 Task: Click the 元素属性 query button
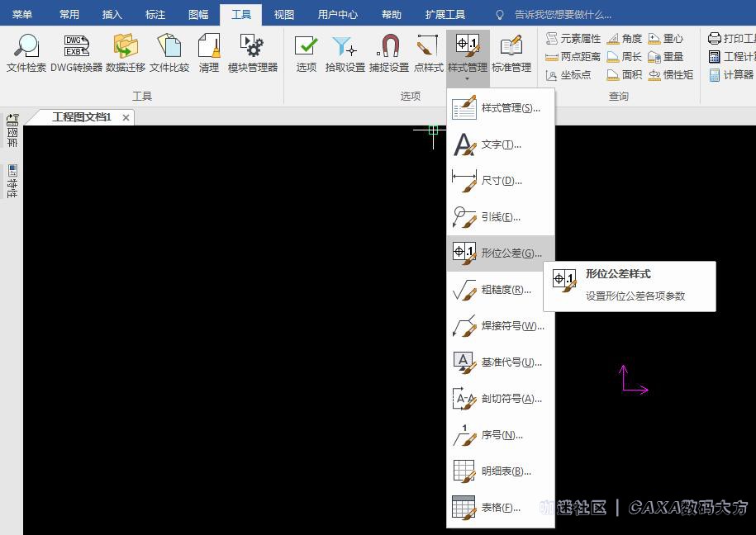(573, 39)
